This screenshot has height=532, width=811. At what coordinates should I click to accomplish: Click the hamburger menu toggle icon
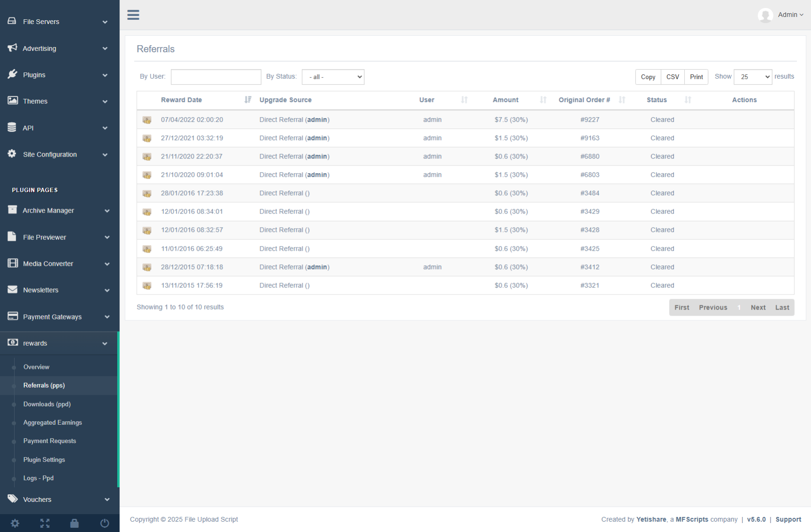(133, 15)
